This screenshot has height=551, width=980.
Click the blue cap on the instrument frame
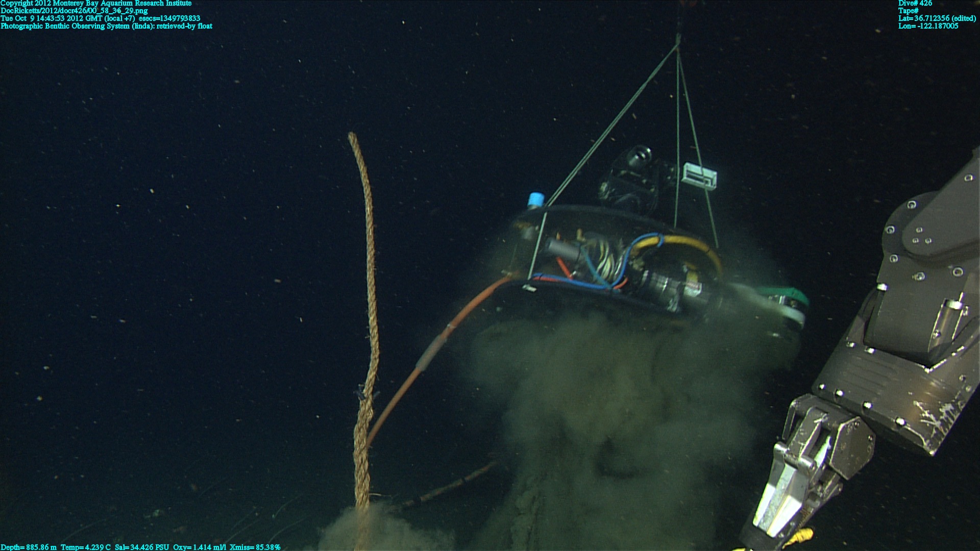point(535,200)
